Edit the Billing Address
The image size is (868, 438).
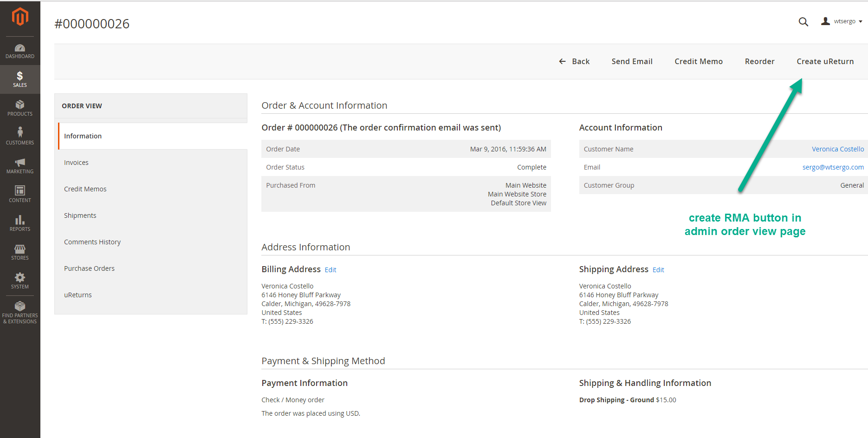(330, 270)
